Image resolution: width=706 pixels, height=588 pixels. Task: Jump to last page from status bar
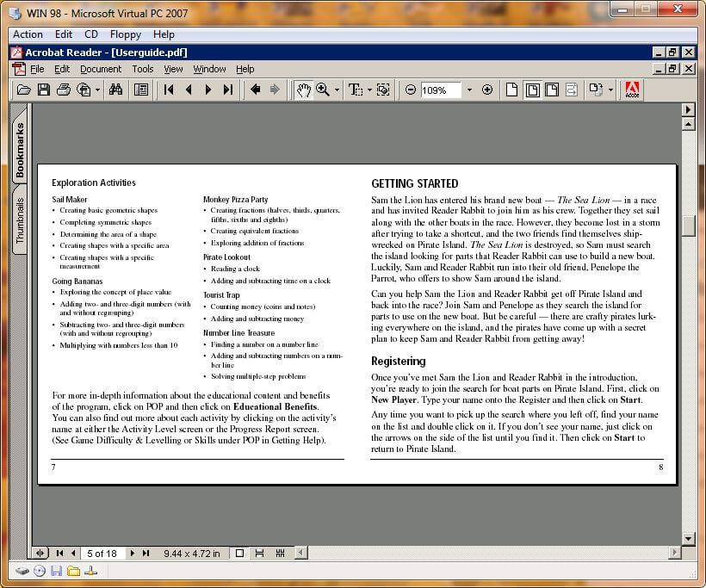(146, 553)
